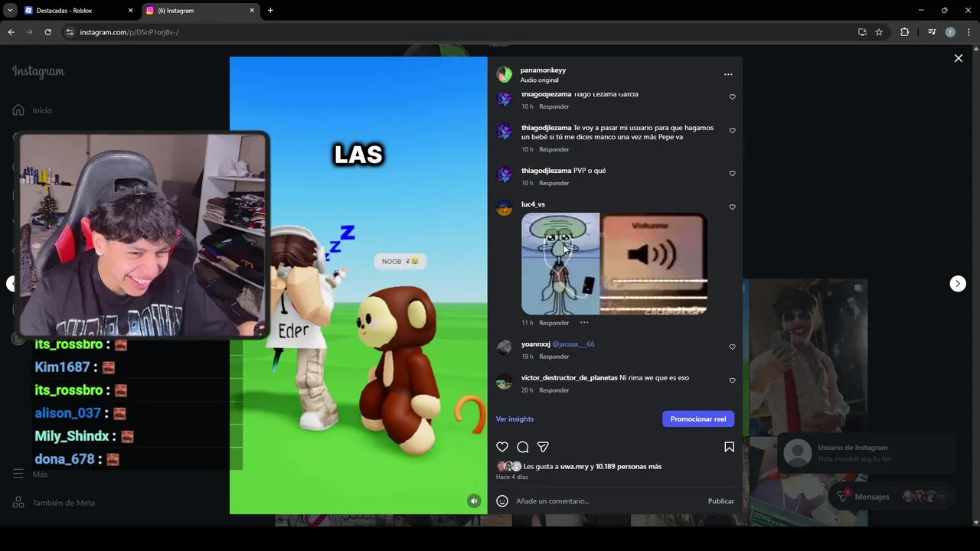Open victor_destructor_de_planetas avatar
980x551 pixels.
coord(504,382)
